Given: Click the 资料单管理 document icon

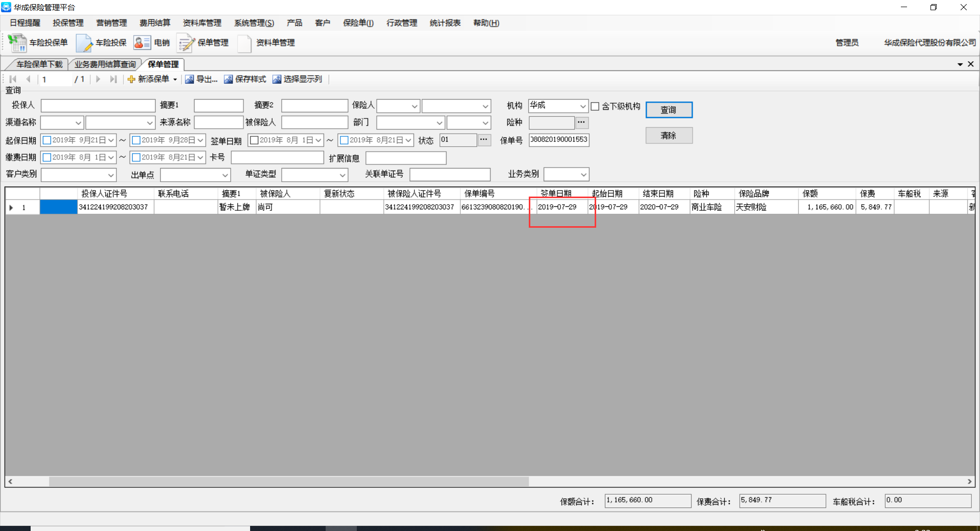Looking at the screenshot, I should coord(244,43).
